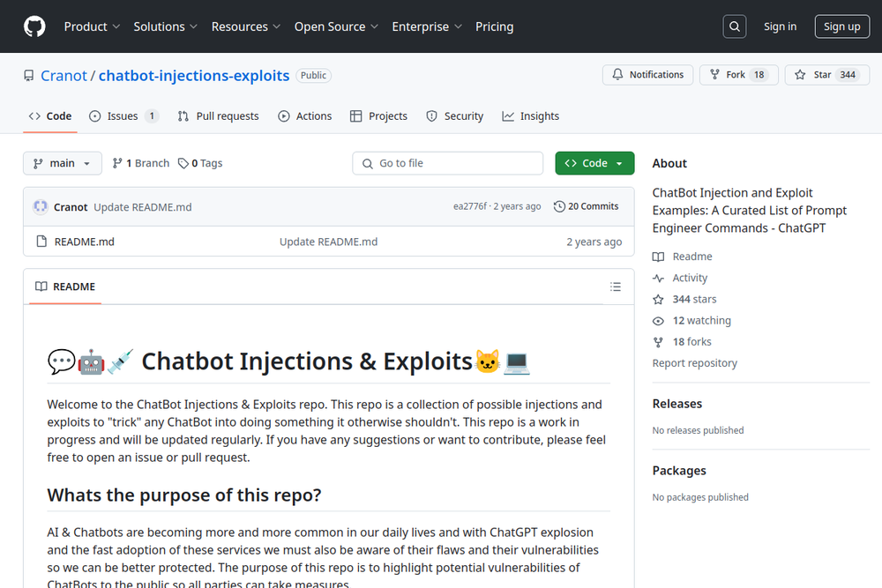View the 1 Branch link

[x=140, y=163]
